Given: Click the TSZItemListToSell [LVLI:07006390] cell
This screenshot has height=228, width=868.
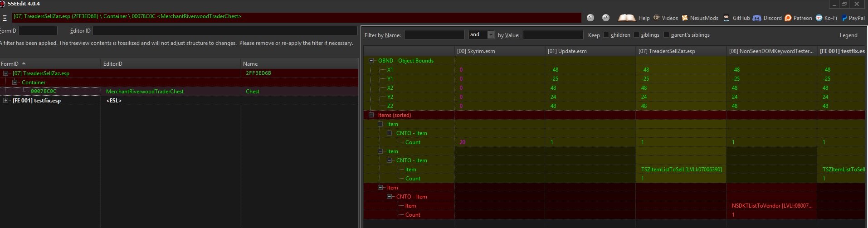Looking at the screenshot, I should tap(681, 169).
